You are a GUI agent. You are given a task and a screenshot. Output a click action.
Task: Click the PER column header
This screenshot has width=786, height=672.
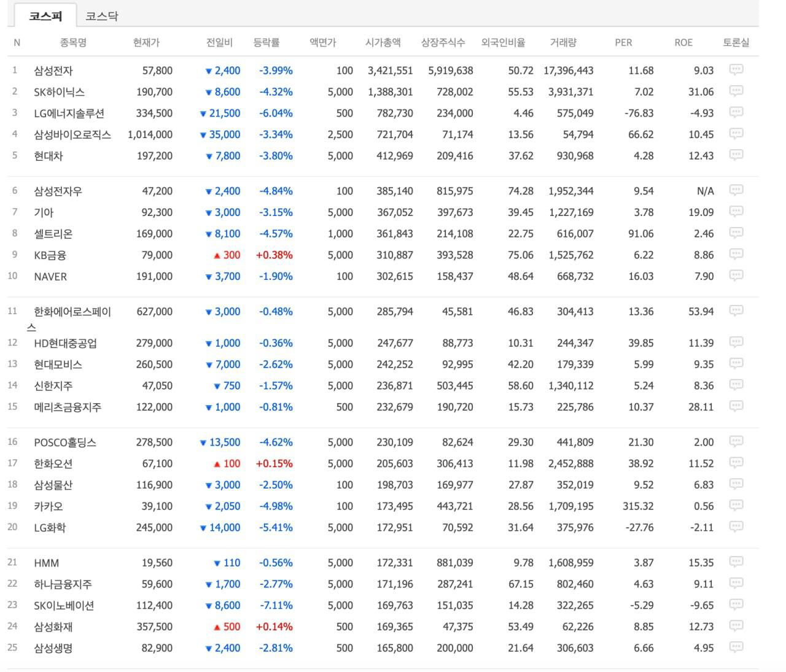tap(623, 42)
